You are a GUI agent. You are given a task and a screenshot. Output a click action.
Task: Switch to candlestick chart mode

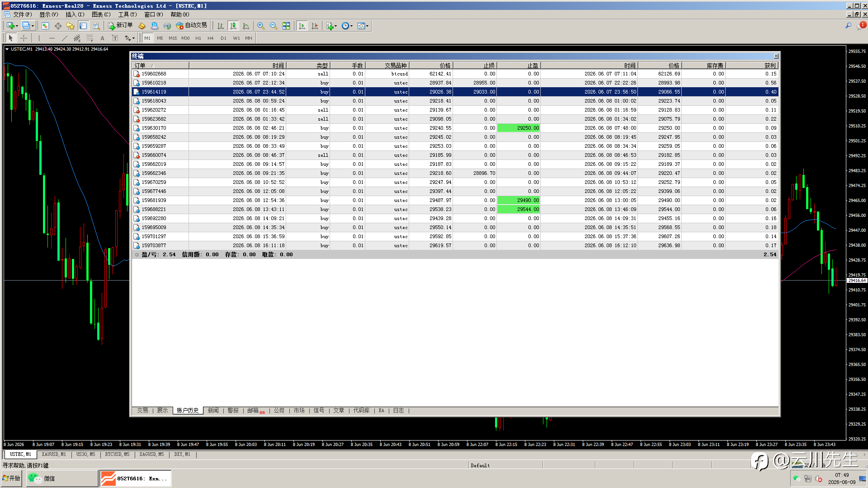point(233,26)
